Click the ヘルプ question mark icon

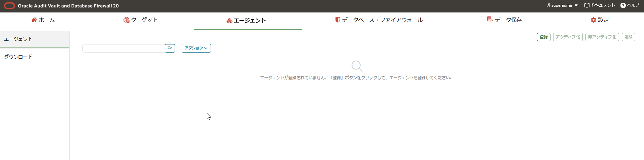(623, 5)
